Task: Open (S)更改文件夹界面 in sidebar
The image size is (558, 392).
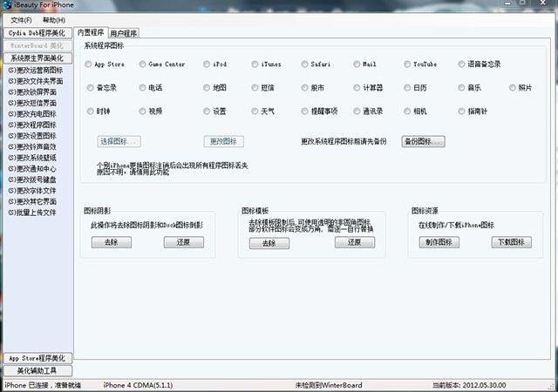Action: coord(35,81)
